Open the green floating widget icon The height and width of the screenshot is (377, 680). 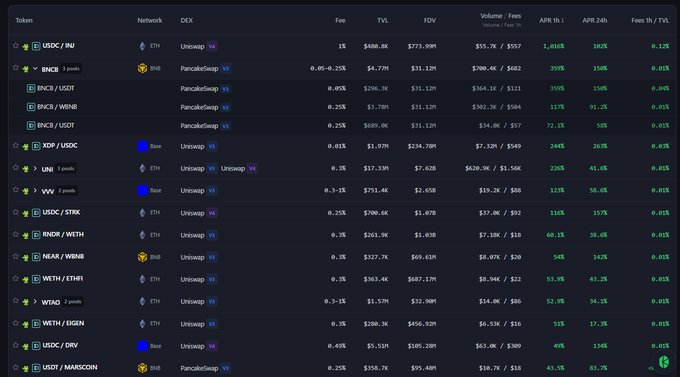point(664,361)
